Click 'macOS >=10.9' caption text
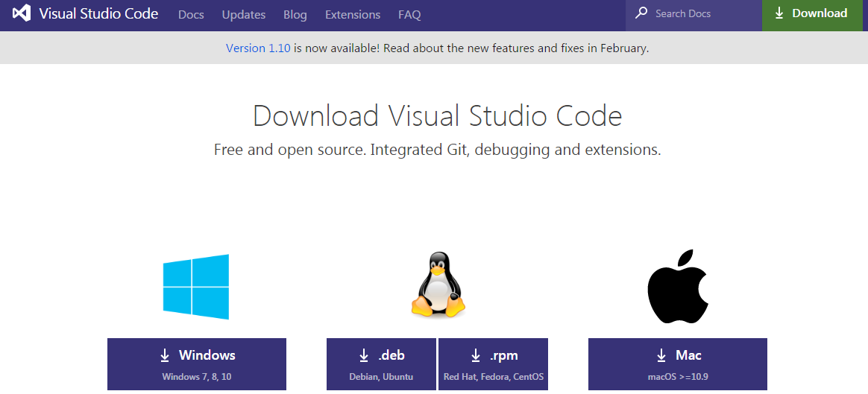868x394 pixels. click(x=678, y=377)
